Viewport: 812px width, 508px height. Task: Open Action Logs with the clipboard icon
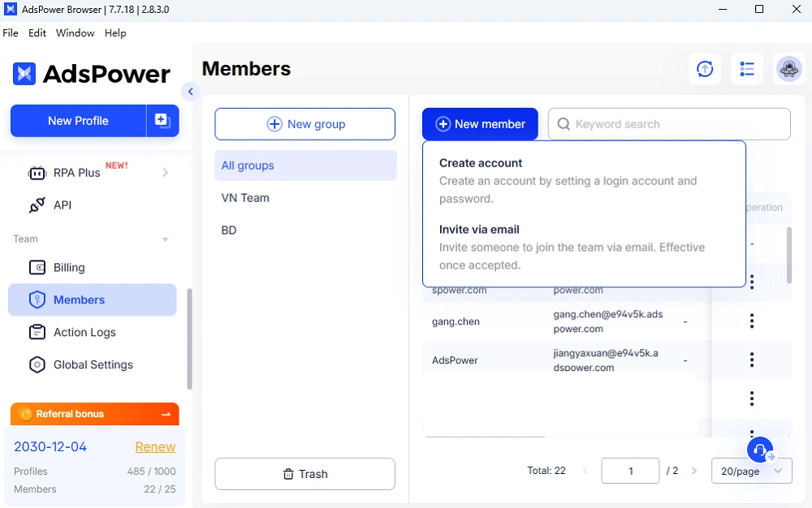tap(37, 332)
